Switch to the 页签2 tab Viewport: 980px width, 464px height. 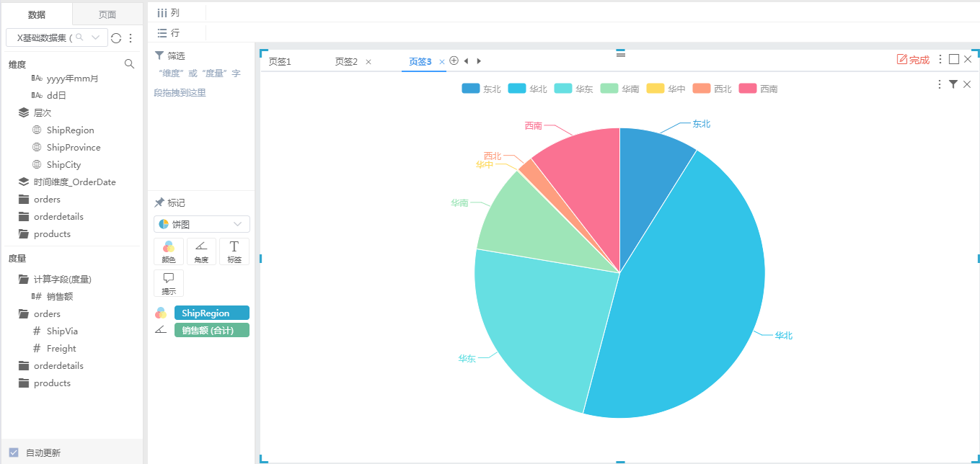(346, 61)
